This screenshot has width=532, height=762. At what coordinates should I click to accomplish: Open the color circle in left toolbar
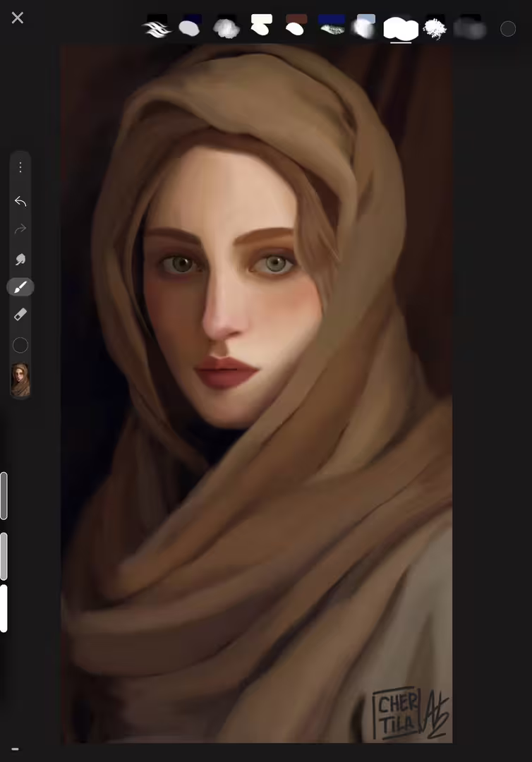20,345
